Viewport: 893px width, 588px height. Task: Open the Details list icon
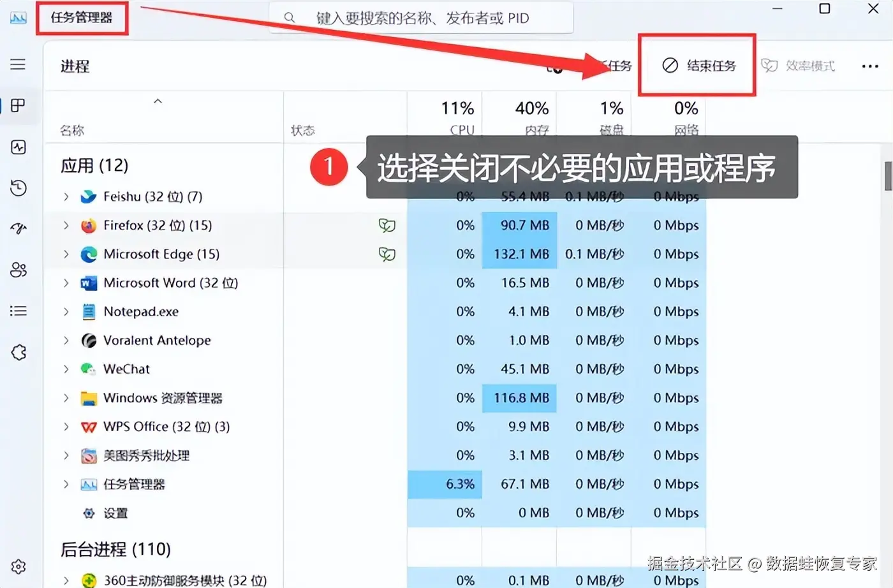coord(18,311)
